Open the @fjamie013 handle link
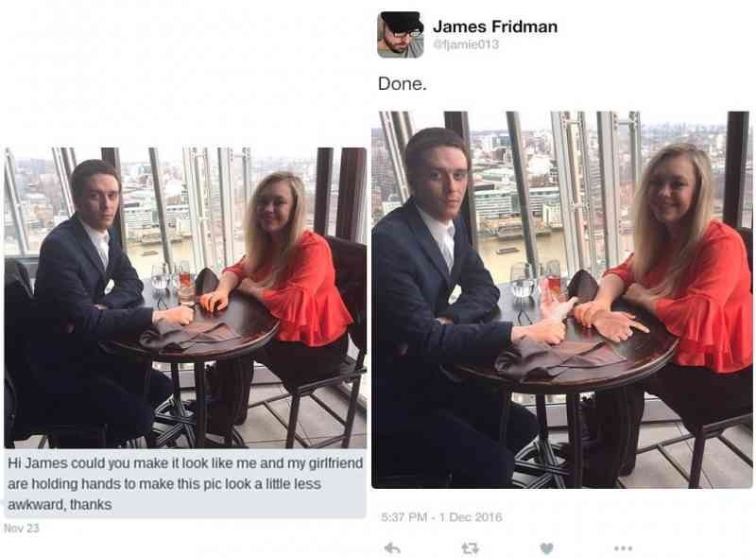Image resolution: width=756 pixels, height=558 pixels. (x=466, y=44)
